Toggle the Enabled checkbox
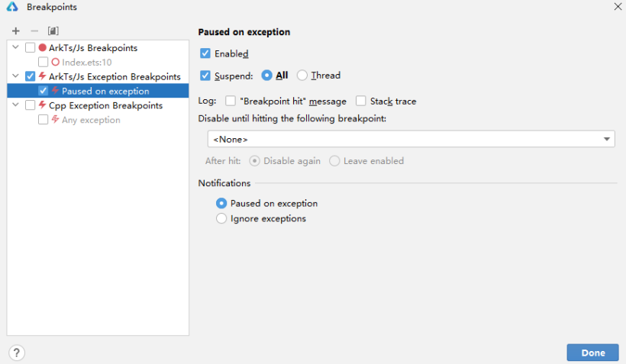 [205, 53]
